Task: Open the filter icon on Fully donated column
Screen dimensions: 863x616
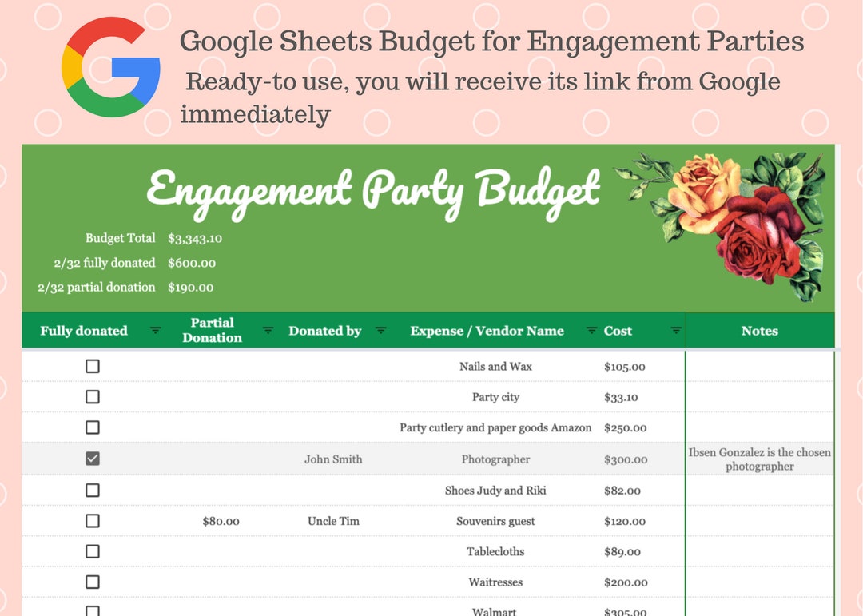Action: tap(154, 330)
